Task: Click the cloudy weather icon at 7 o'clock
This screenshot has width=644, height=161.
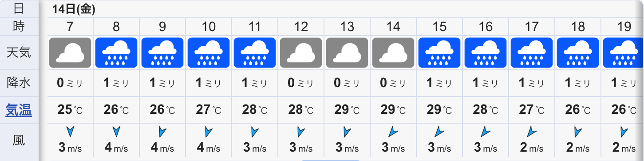Action: [70, 52]
